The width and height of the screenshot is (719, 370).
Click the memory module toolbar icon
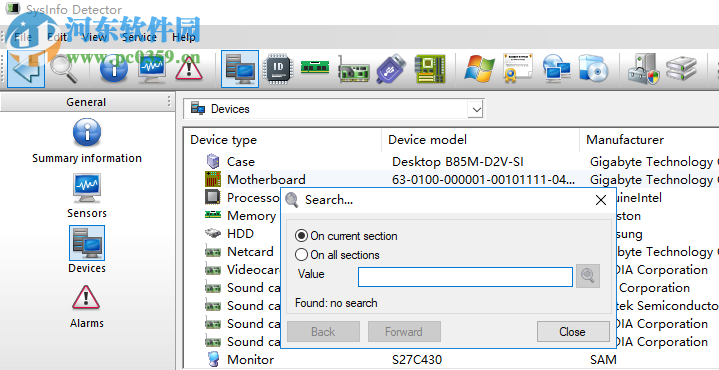315,67
